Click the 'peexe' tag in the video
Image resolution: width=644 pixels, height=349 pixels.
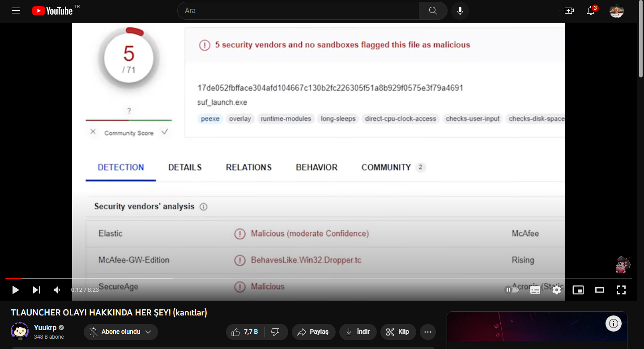pyautogui.click(x=210, y=119)
